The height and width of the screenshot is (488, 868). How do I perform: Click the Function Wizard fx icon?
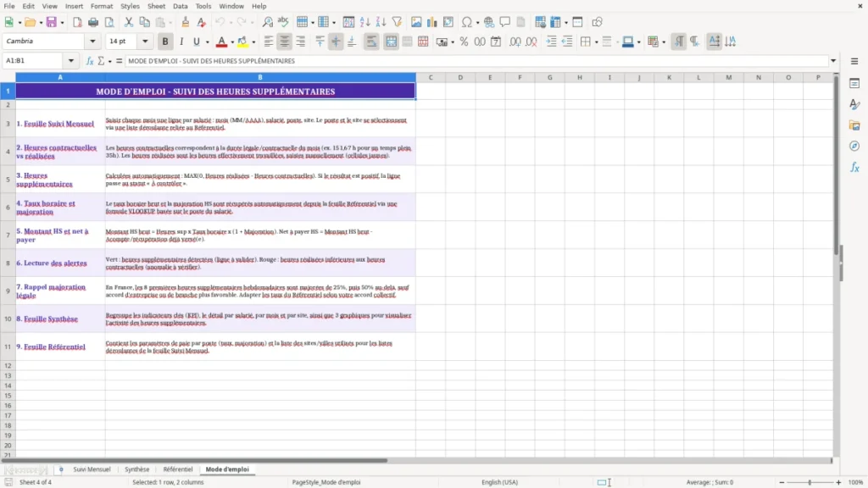90,61
